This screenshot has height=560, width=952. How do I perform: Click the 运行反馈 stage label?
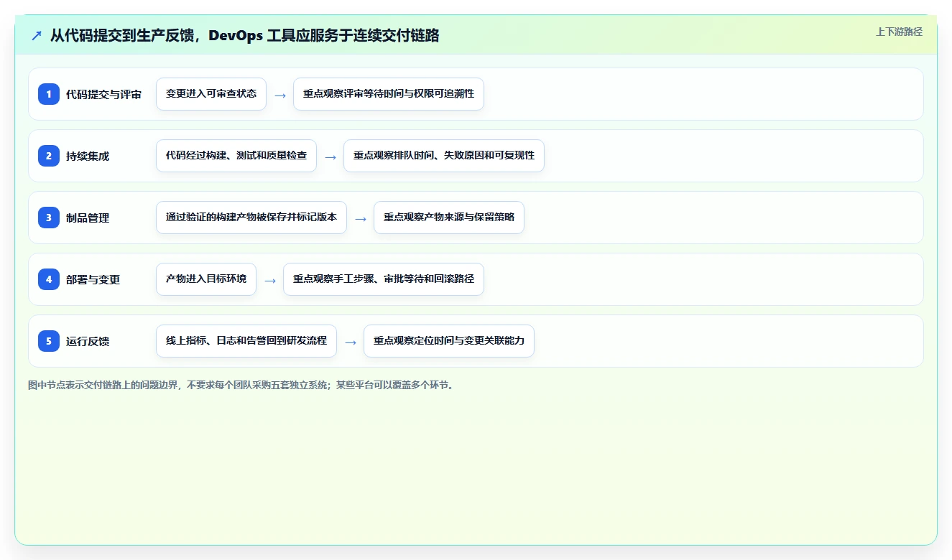(88, 341)
